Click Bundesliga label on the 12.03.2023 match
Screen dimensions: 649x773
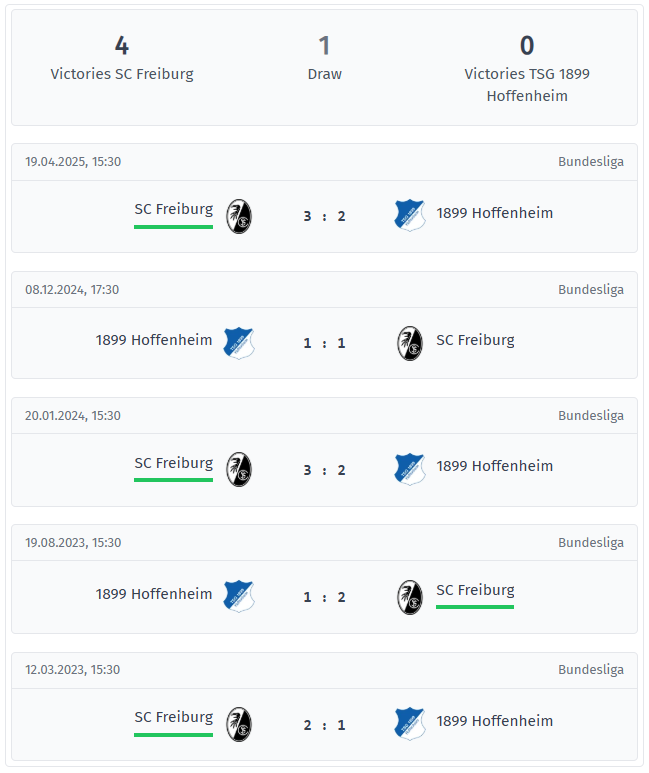(x=590, y=670)
